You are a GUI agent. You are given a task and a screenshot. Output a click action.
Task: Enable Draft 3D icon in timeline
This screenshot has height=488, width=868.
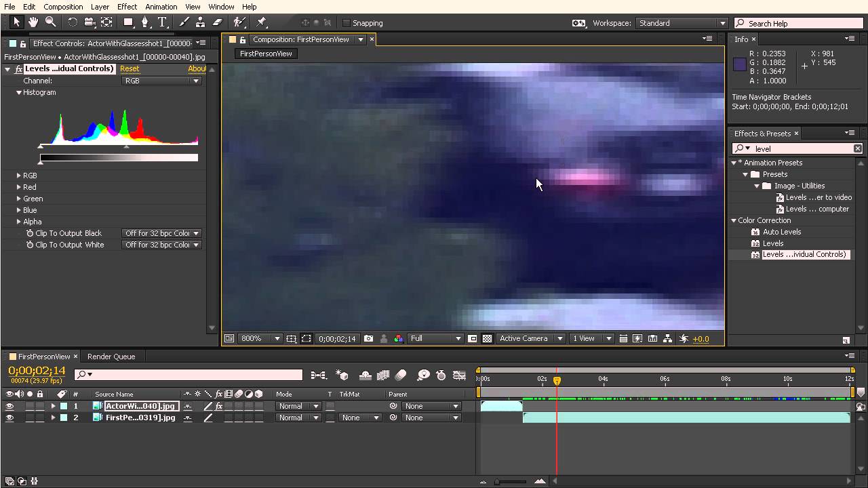click(x=342, y=375)
